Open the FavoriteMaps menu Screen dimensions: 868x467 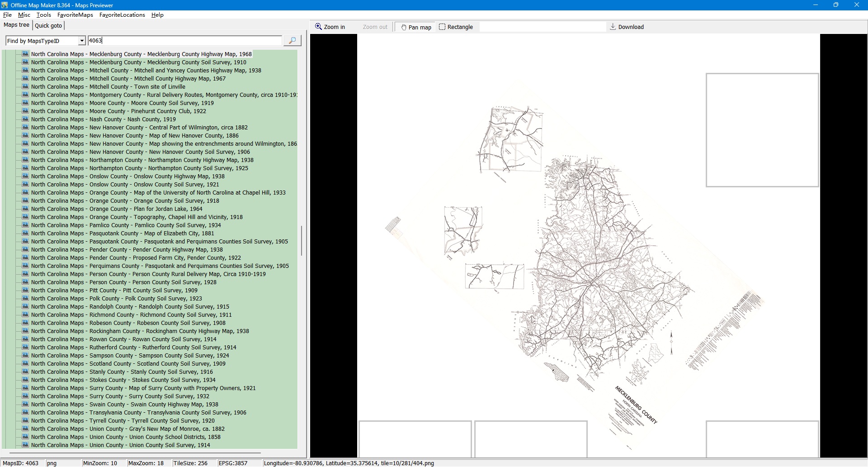click(75, 15)
